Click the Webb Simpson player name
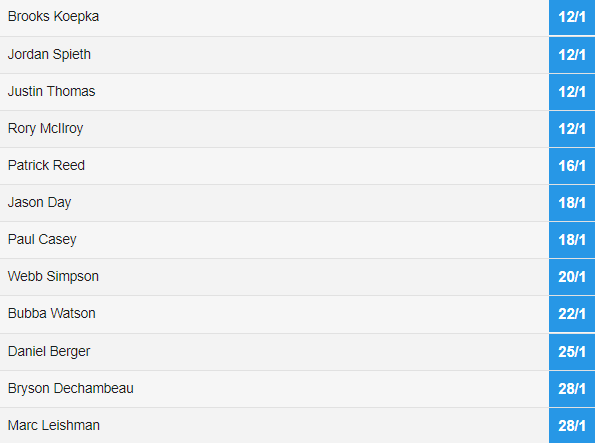Image resolution: width=595 pixels, height=443 pixels. click(54, 277)
